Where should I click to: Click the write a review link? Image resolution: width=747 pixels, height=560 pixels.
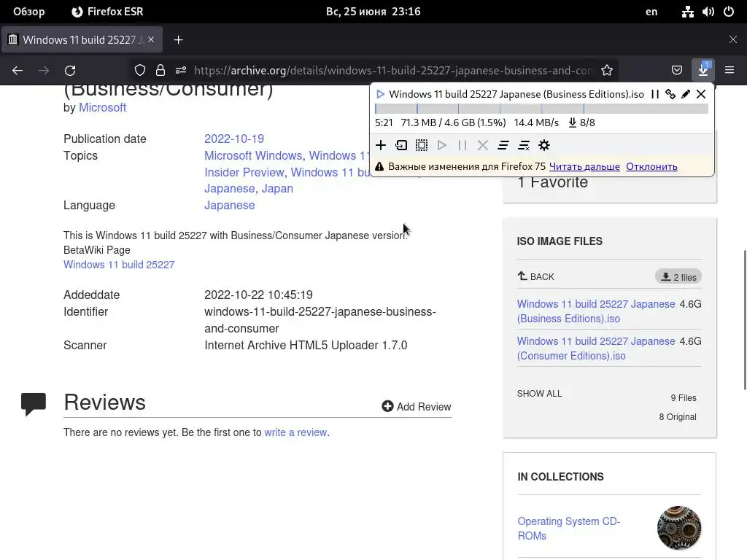[295, 432]
